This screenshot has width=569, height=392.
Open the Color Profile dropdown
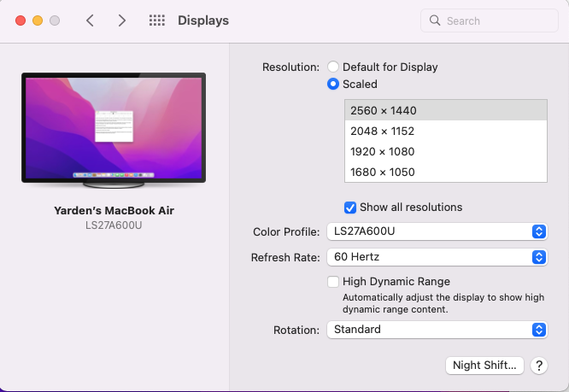pyautogui.click(x=437, y=231)
